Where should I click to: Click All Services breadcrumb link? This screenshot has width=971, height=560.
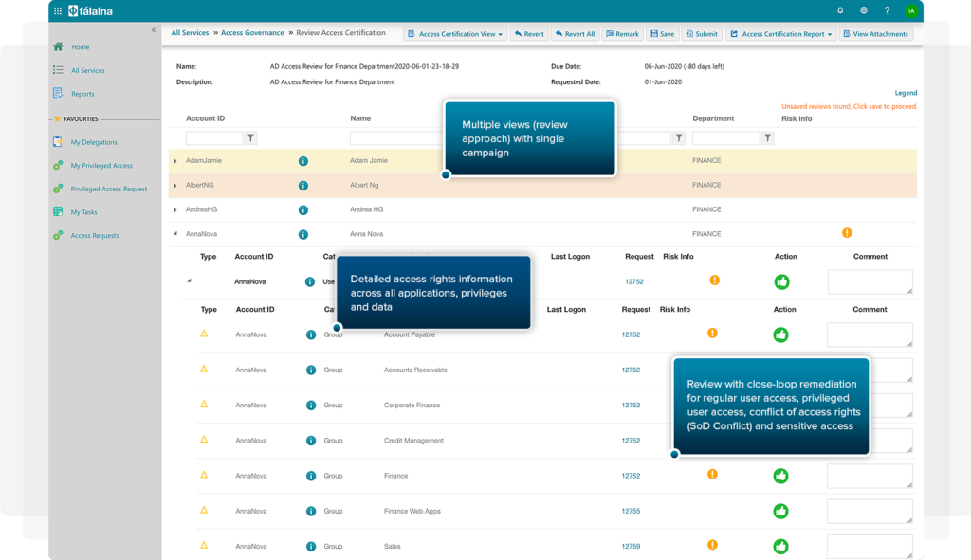[190, 33]
